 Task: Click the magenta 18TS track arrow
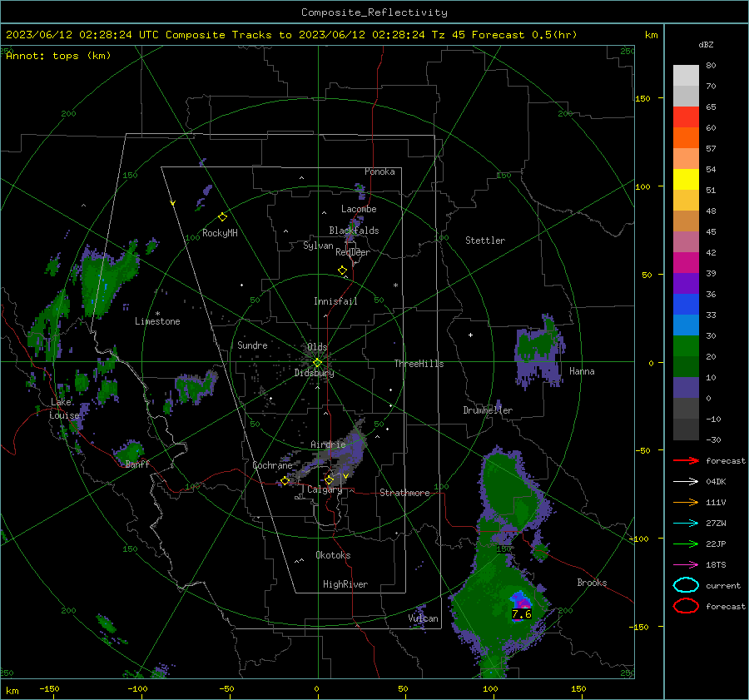point(686,565)
